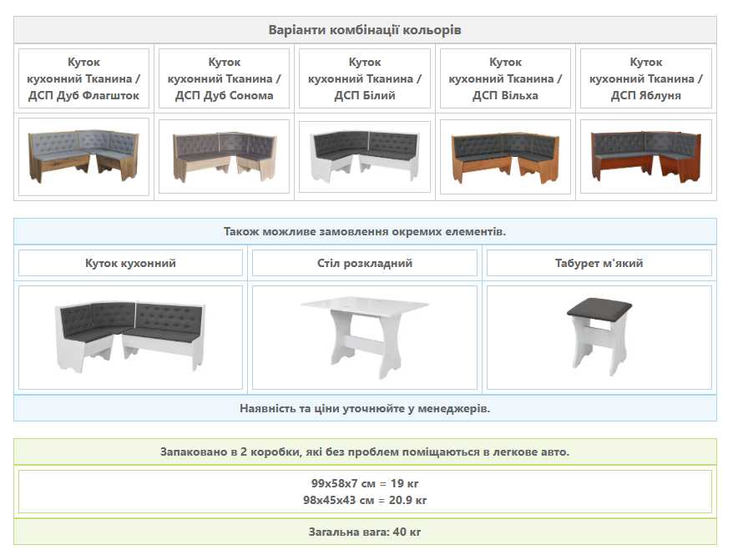This screenshot has height=560, width=733.
Task: Choose the Тканина / ДСП Вільха label
Action: [505, 78]
